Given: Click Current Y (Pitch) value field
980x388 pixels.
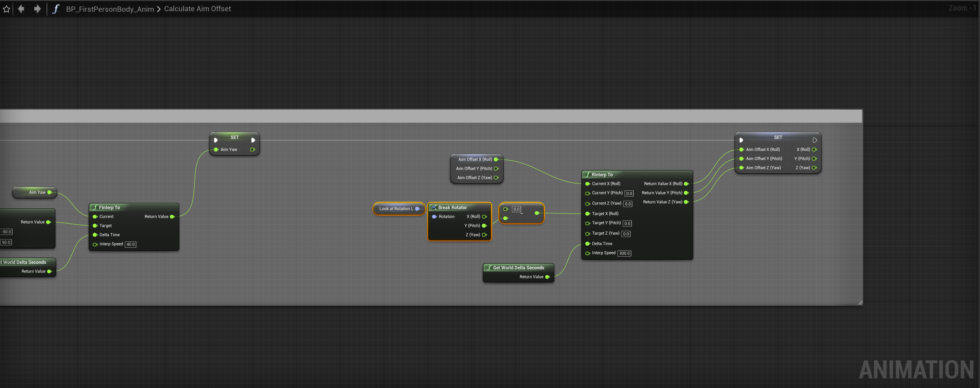Looking at the screenshot, I should [x=629, y=193].
